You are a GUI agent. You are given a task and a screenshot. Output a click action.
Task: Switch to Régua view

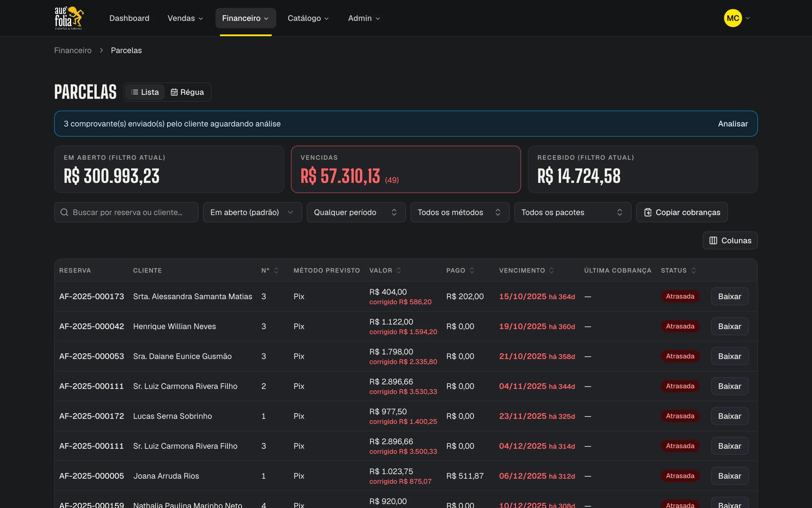tap(187, 92)
